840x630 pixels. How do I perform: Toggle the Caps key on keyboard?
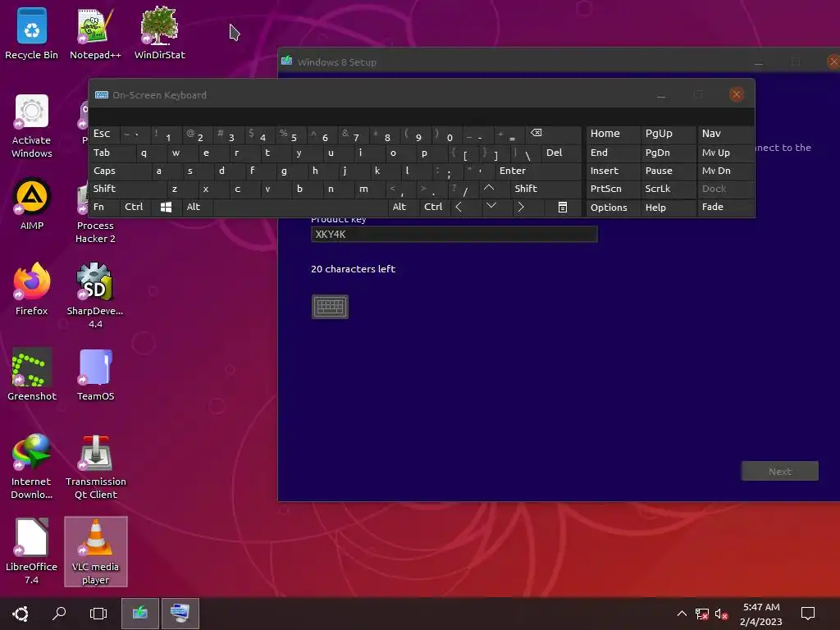(x=120, y=171)
